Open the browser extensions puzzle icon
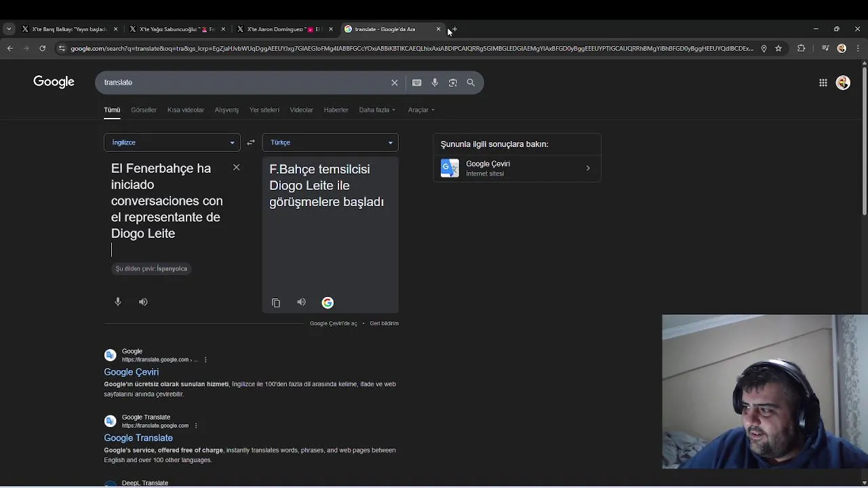 point(802,48)
